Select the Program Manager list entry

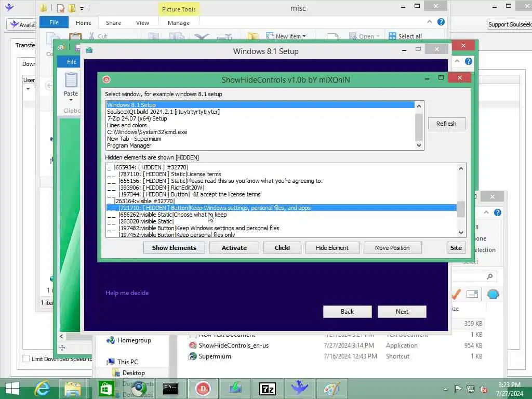click(260, 145)
